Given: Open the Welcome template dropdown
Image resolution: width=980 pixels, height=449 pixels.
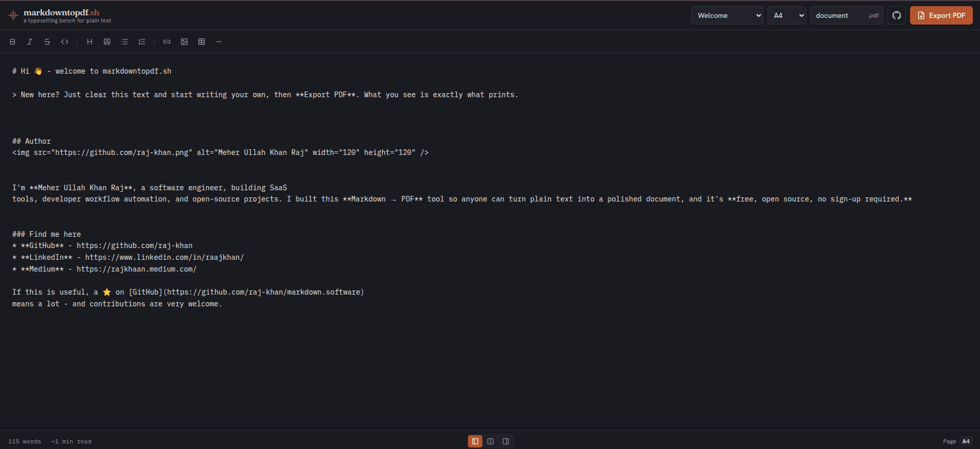Looking at the screenshot, I should pos(727,15).
